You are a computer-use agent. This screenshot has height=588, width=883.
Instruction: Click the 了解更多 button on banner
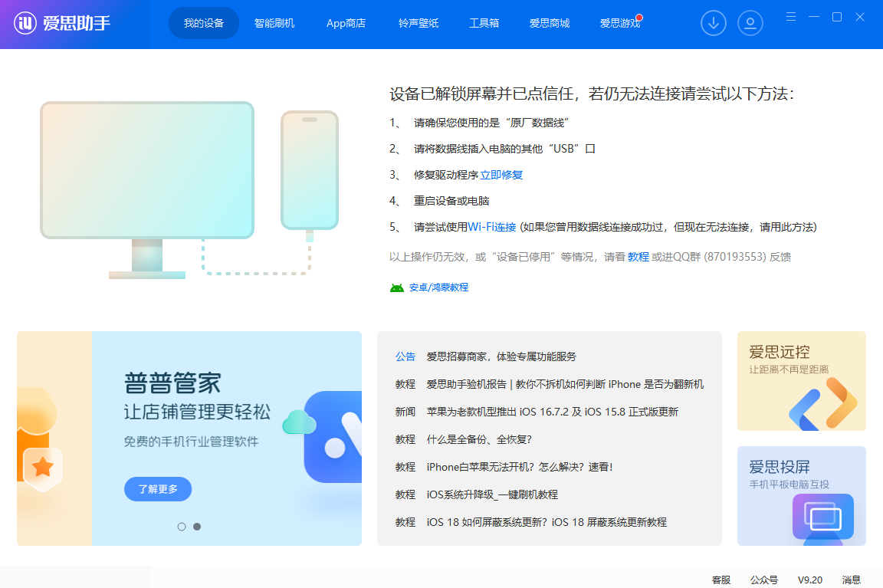158,489
